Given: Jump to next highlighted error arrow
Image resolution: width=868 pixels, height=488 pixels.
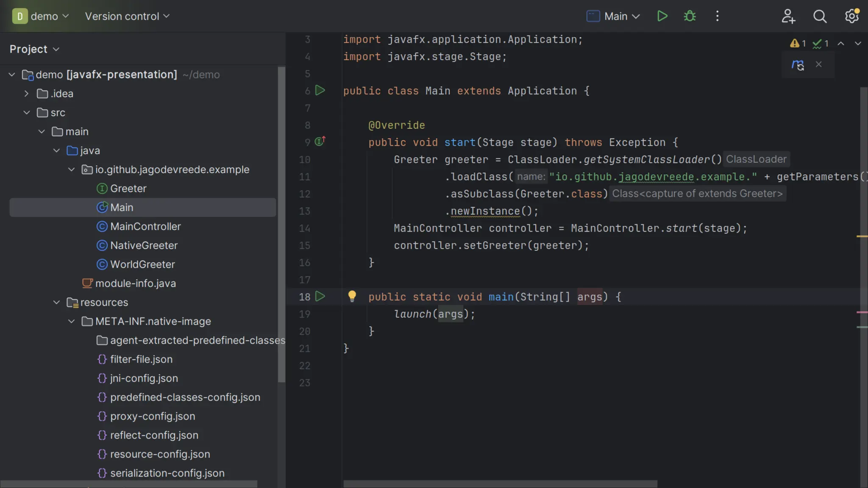Looking at the screenshot, I should 857,44.
